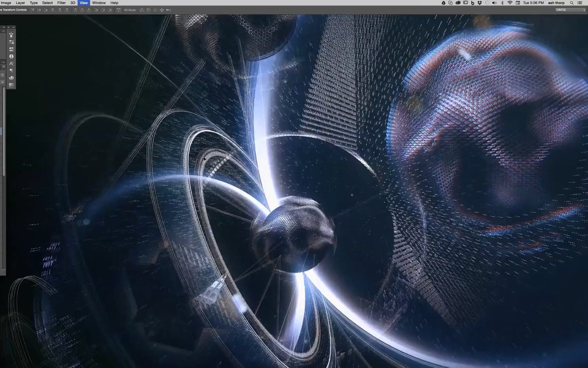Click the Distribute left edges icon
This screenshot has height=368, width=588.
tap(96, 10)
